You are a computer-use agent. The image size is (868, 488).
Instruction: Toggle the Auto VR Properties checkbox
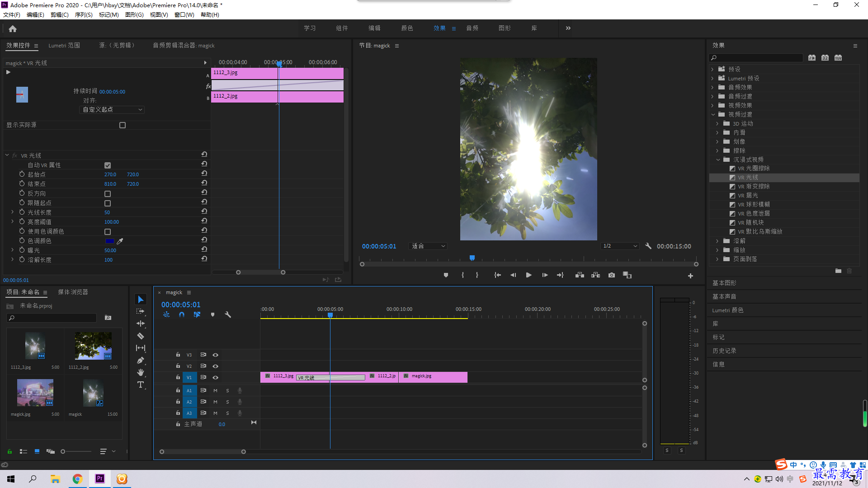(108, 165)
